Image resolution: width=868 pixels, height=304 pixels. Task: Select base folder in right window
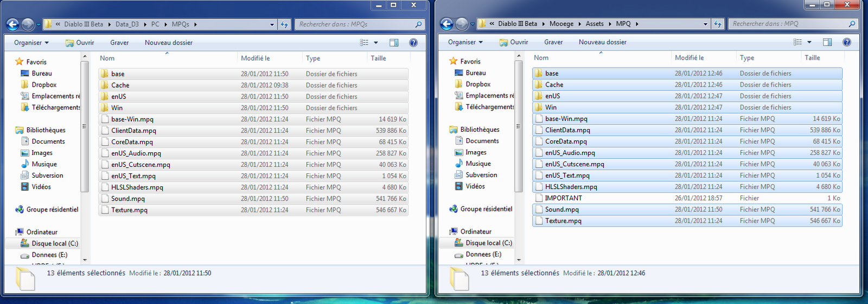click(x=687, y=73)
